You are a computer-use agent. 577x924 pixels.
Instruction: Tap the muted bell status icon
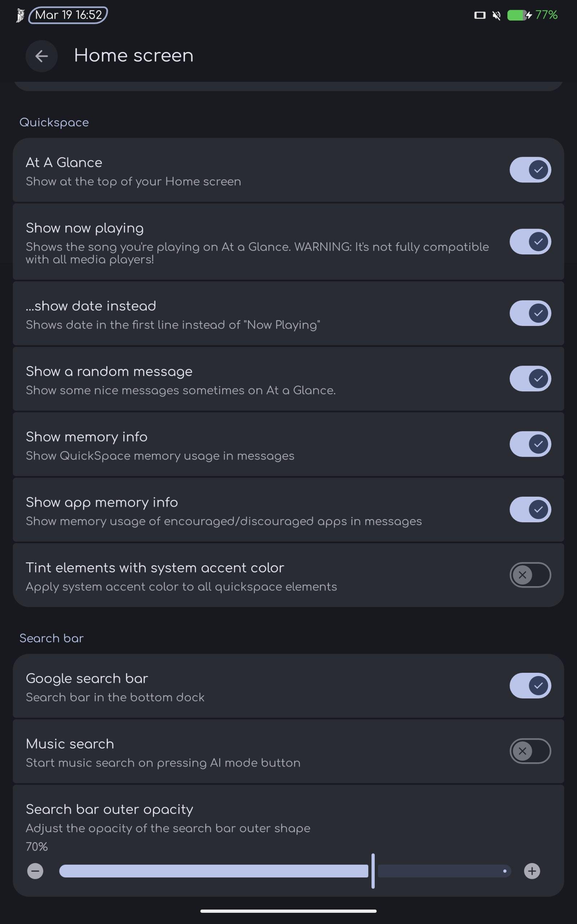click(496, 15)
